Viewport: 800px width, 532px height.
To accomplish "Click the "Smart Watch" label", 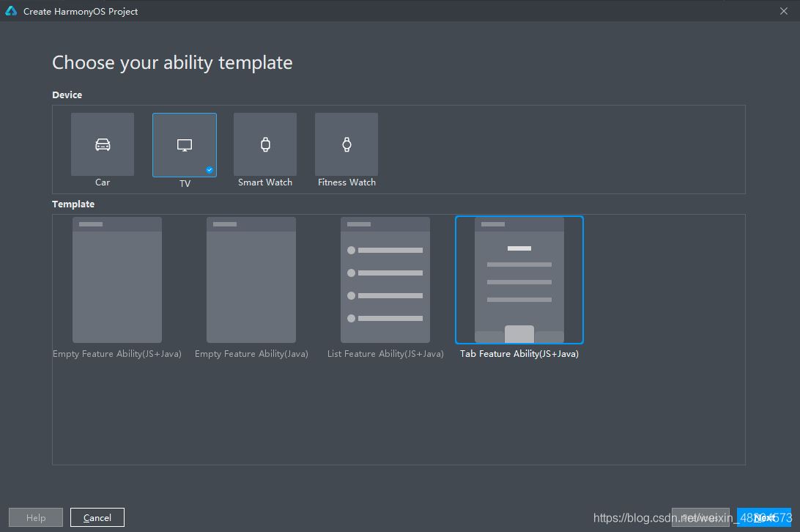I will [x=265, y=182].
